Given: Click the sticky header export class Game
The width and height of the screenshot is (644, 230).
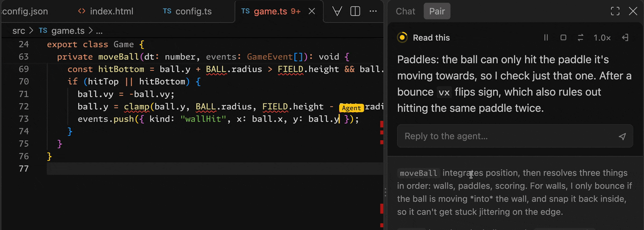Looking at the screenshot, I should click(x=96, y=45).
